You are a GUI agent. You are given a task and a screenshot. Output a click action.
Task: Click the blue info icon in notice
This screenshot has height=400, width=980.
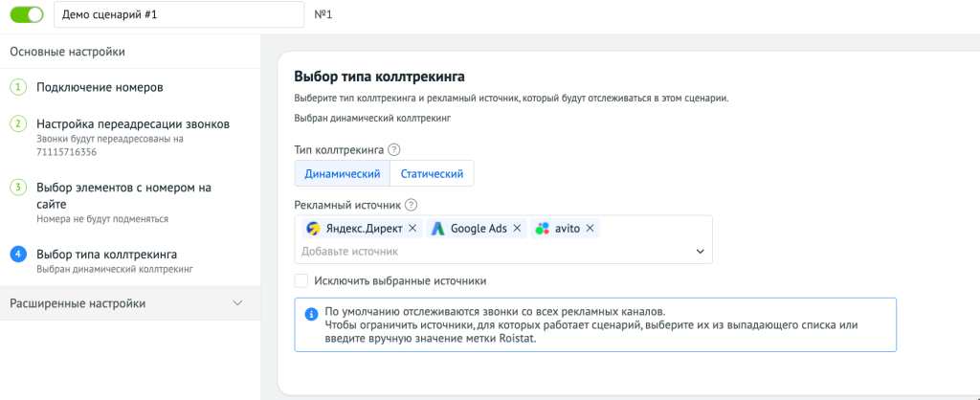click(x=311, y=314)
